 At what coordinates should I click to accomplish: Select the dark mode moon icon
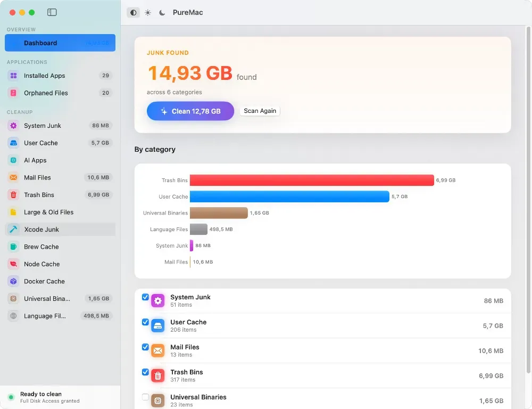162,13
